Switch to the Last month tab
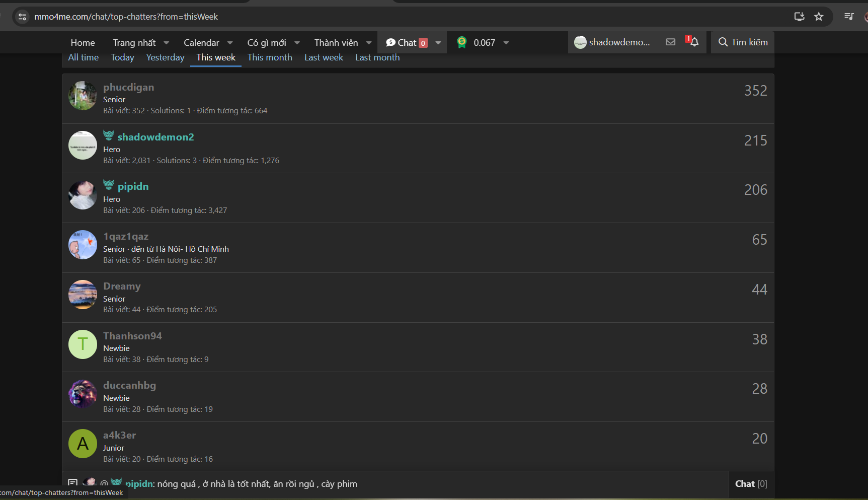The width and height of the screenshot is (868, 500). point(377,57)
